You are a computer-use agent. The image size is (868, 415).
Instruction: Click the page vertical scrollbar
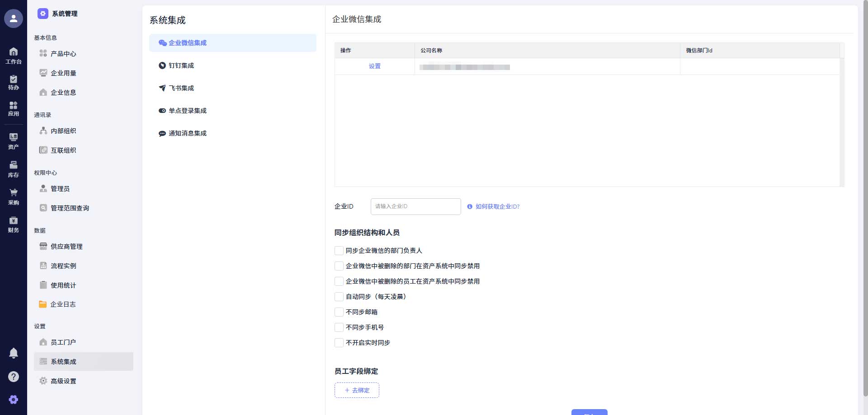pos(865,199)
